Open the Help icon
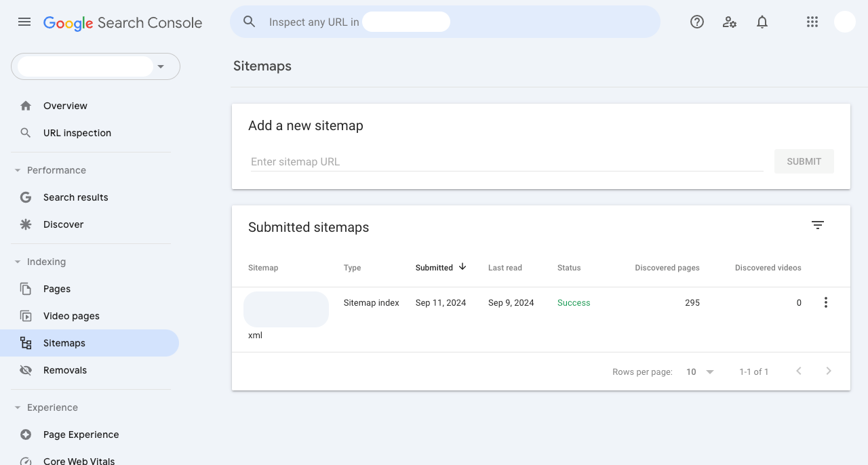Screen dimensions: 868x465 coord(697,22)
